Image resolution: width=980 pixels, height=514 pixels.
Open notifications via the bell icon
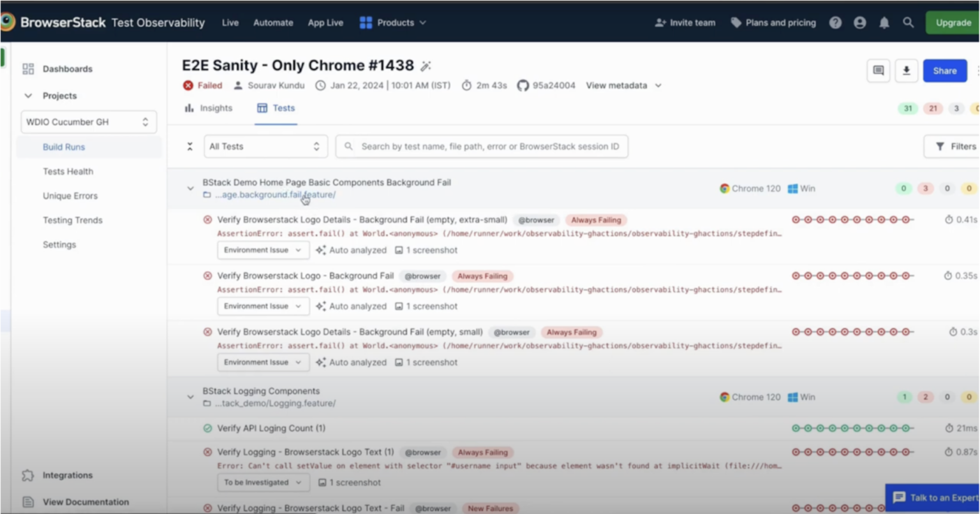click(884, 22)
